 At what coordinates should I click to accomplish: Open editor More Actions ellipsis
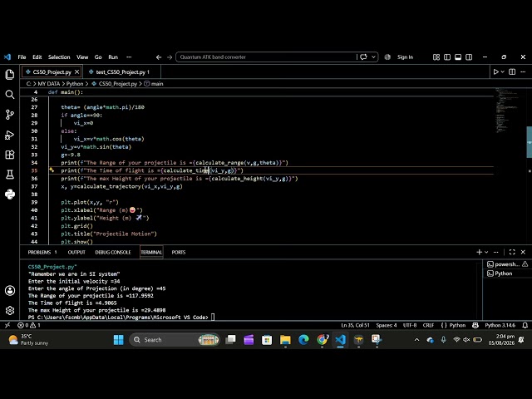[523, 72]
